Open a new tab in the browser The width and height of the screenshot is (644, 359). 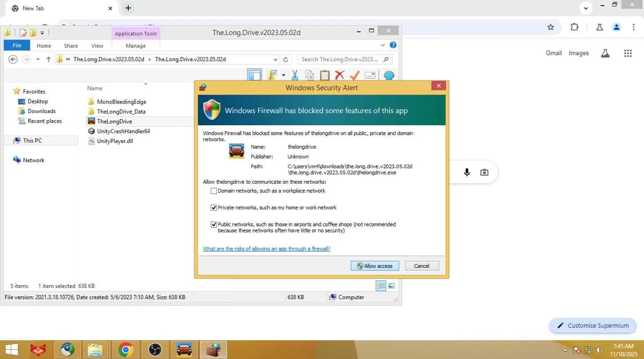tap(128, 8)
